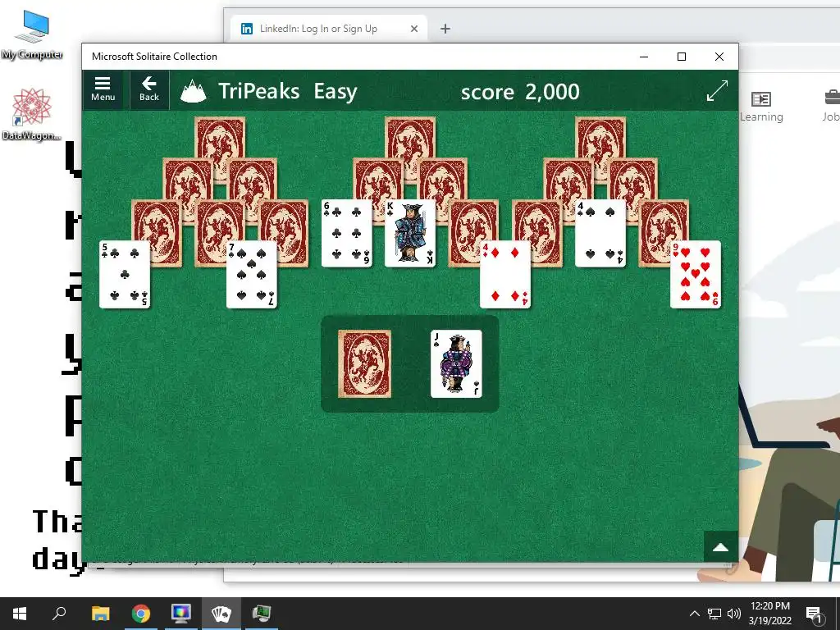Open the volume speaker tray icon
Screen dimensions: 840x630
coord(734,614)
